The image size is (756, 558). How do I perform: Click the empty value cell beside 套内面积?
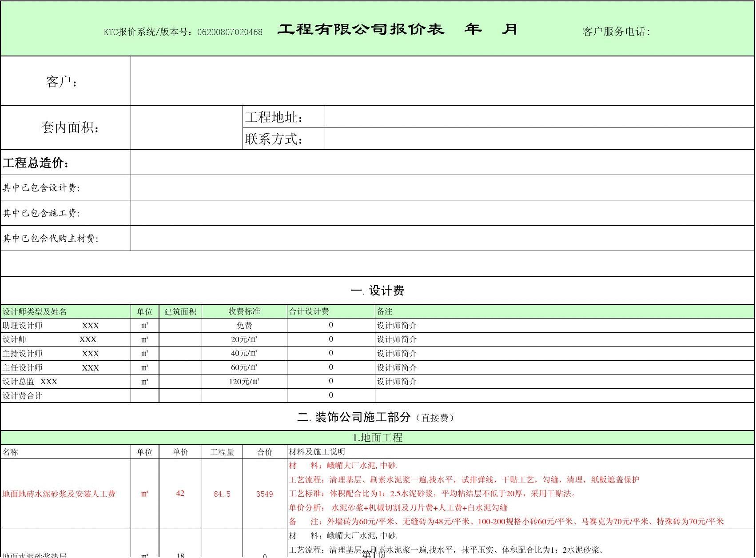[187, 128]
